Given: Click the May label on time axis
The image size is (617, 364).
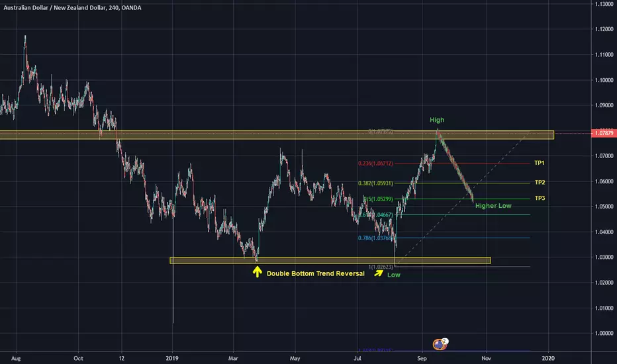Looking at the screenshot, I should [x=295, y=358].
